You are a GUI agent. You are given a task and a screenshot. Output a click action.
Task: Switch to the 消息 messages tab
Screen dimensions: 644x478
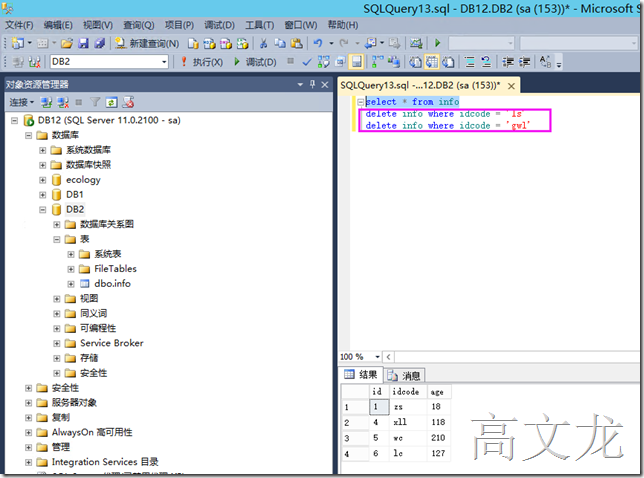(x=405, y=375)
